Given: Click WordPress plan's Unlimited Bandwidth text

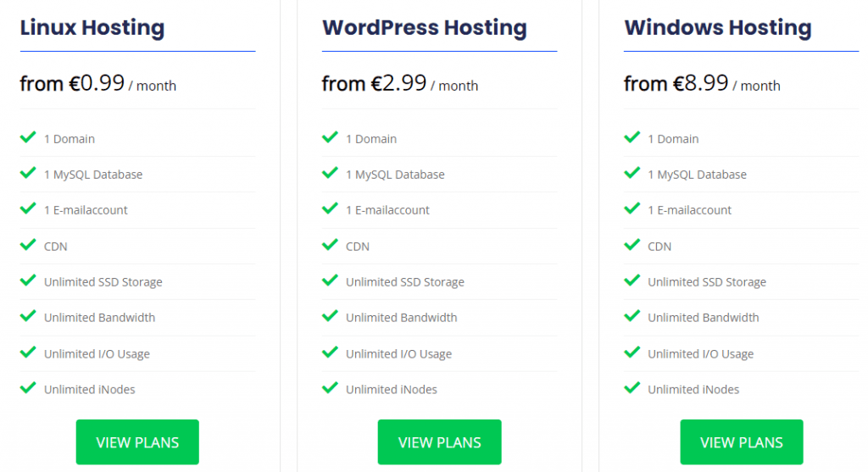Looking at the screenshot, I should click(x=402, y=318).
